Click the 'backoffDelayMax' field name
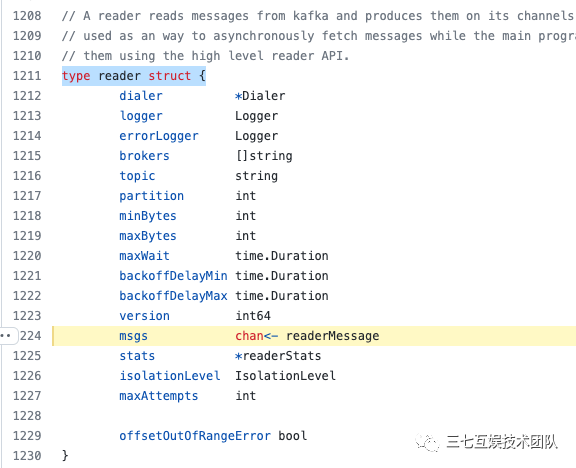The image size is (576, 468). point(173,296)
